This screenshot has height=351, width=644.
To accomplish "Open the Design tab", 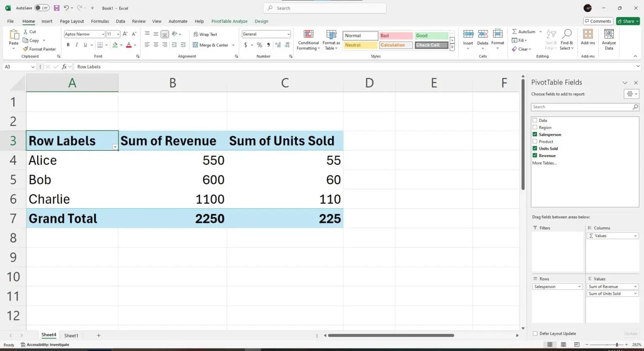I will tap(261, 21).
